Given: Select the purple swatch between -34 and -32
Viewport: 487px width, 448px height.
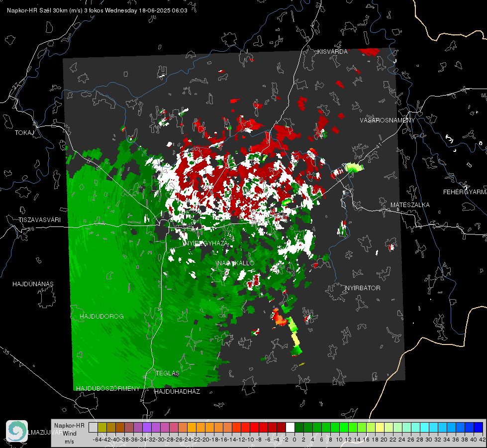Looking at the screenshot, I should pos(147,427).
